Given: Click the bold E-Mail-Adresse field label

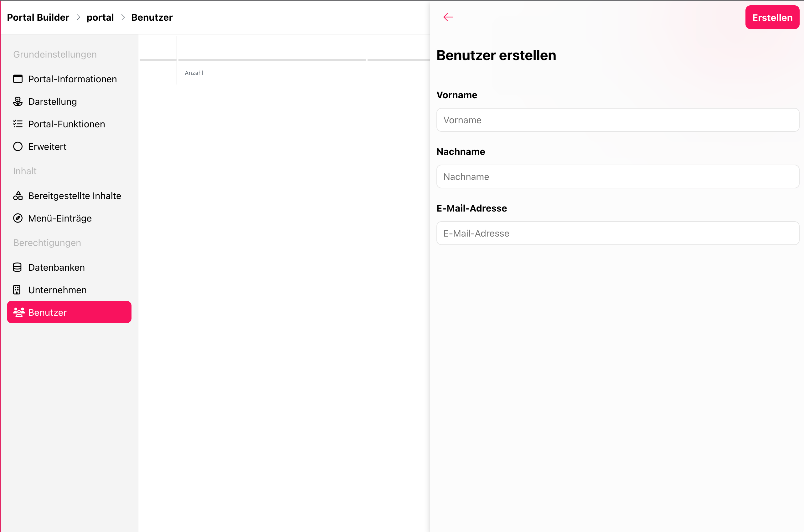Looking at the screenshot, I should click(472, 208).
